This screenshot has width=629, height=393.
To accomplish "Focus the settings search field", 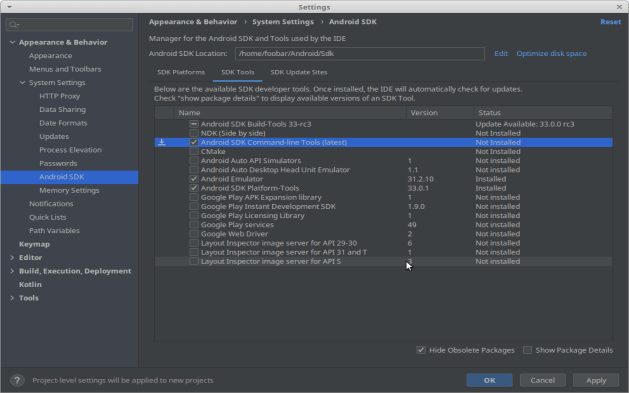I will coord(69,25).
